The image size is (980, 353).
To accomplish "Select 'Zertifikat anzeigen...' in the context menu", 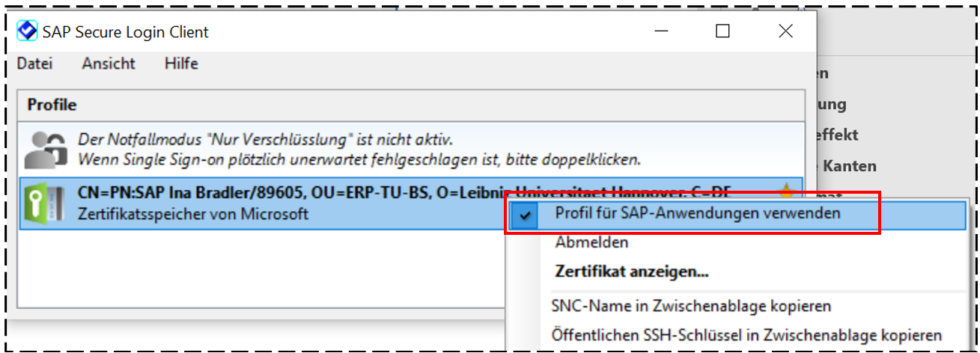I will [x=631, y=271].
